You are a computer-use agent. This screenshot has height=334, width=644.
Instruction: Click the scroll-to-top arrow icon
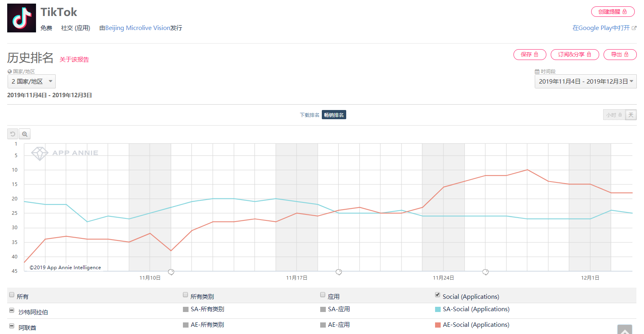pyautogui.click(x=624, y=330)
